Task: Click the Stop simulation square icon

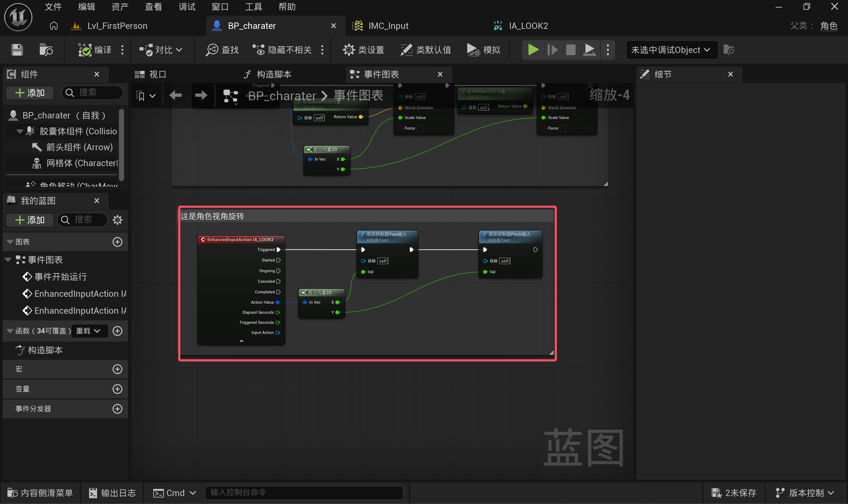Action: (x=571, y=50)
